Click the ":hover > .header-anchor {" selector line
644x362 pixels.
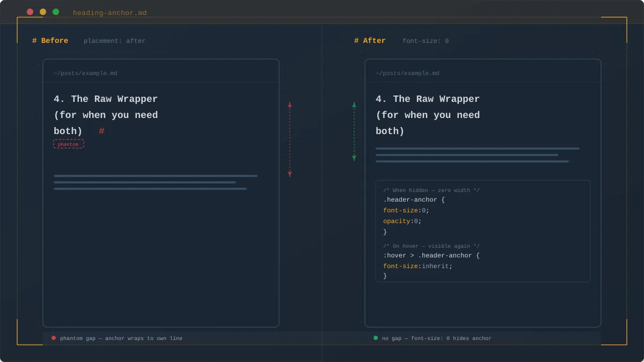click(x=431, y=256)
